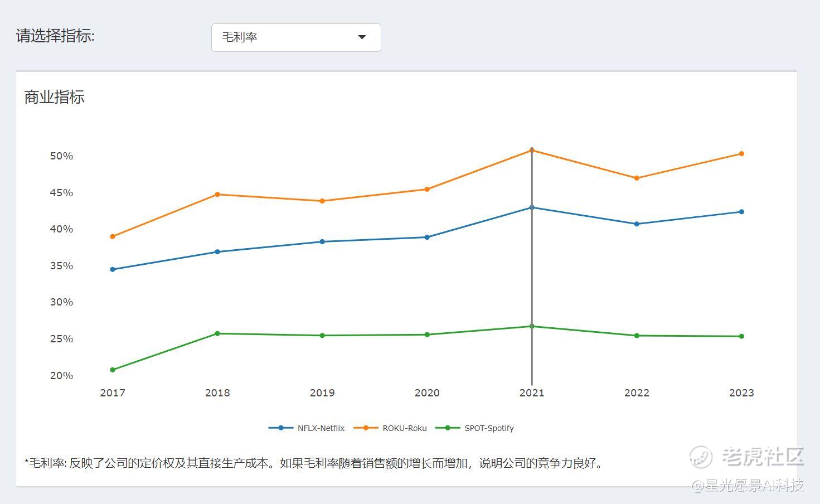Click the 2018 x-axis label

pyautogui.click(x=217, y=392)
